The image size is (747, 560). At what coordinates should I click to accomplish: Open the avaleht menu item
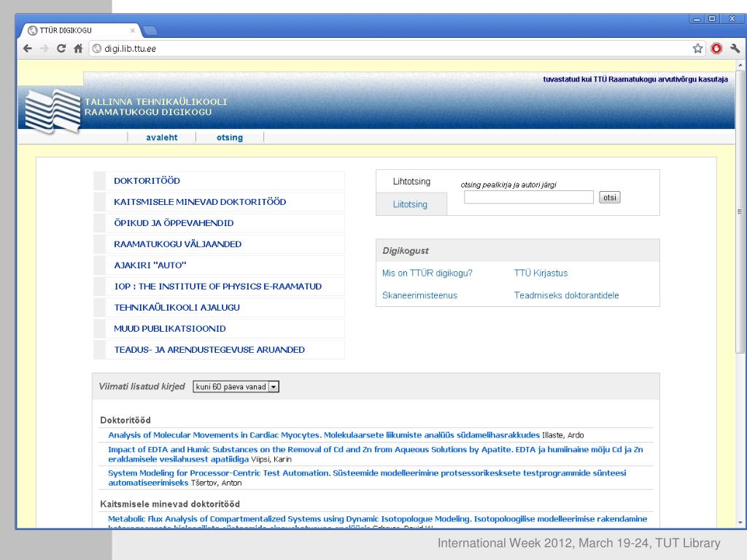[x=161, y=138]
